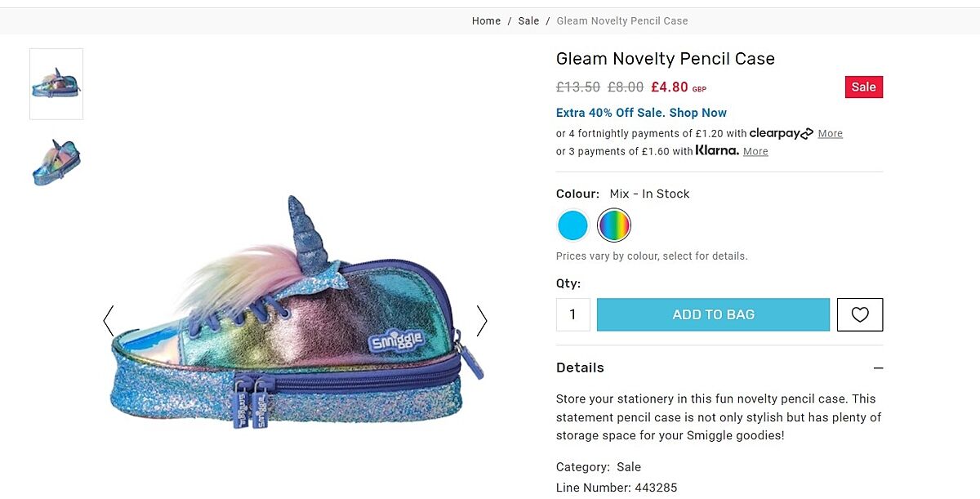This screenshot has width=980, height=499.
Task: Open the Sale breadcrumb link
Action: (x=528, y=20)
